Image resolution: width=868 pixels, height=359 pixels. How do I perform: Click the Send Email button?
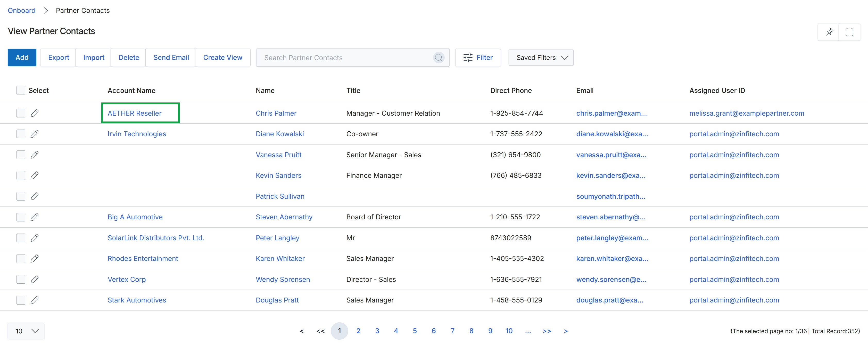click(x=171, y=58)
